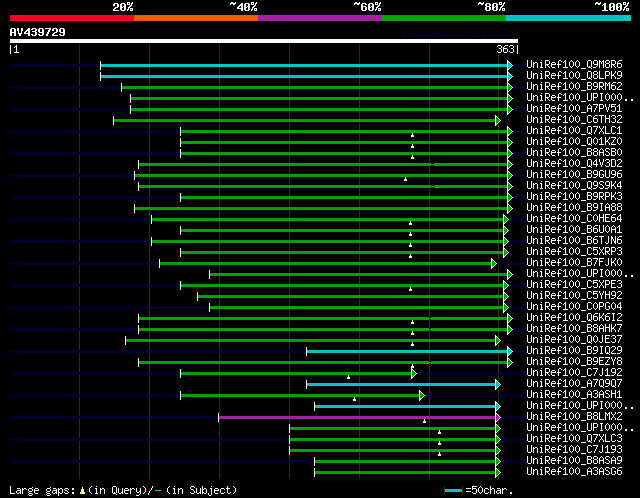Click the 'Large gaps:' legend text
The image size is (640, 498).
(x=42, y=490)
